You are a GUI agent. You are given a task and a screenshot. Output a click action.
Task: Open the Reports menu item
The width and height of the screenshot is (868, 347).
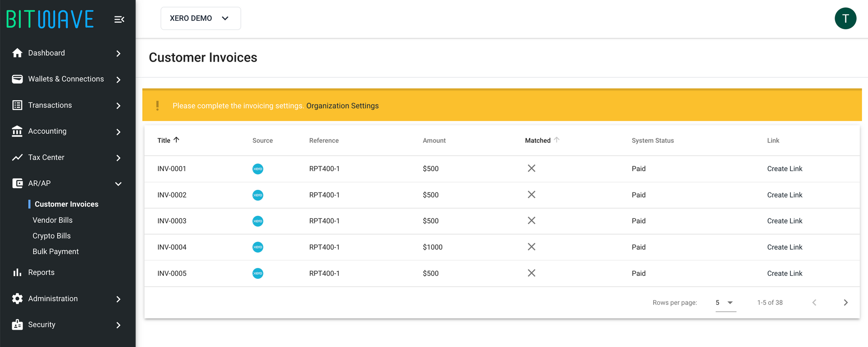coord(41,272)
